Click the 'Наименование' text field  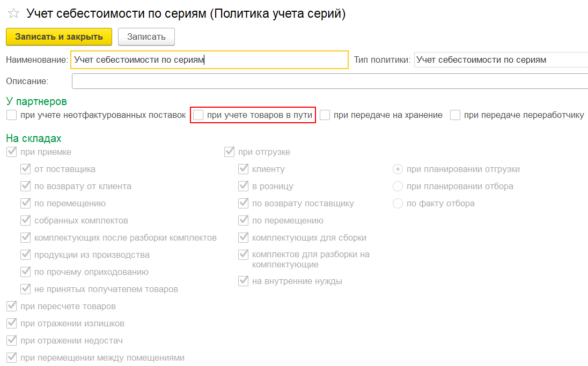coord(209,59)
